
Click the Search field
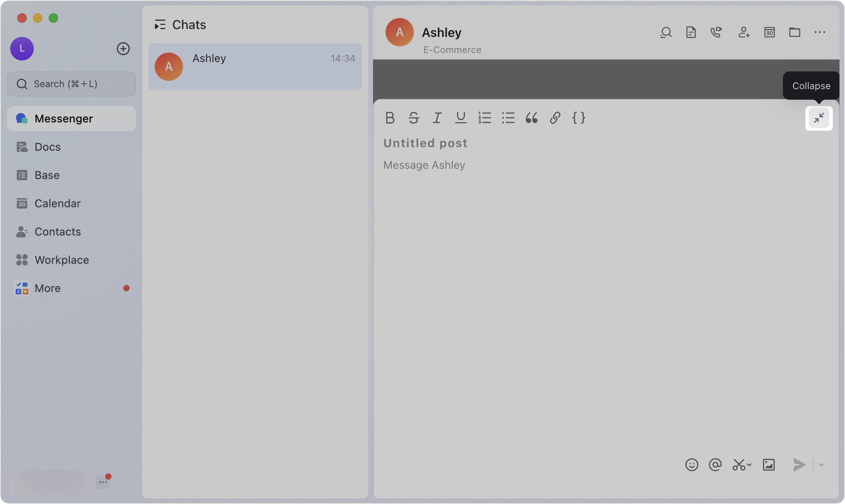pos(71,84)
